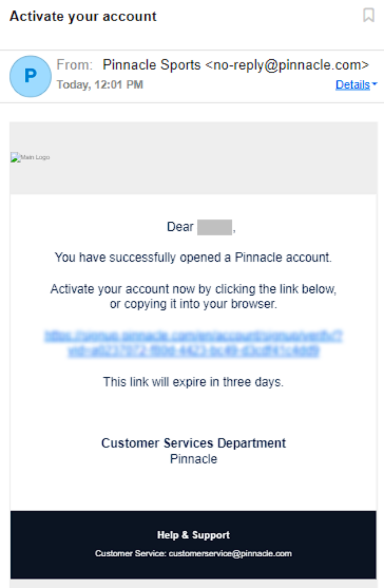Click the subject 'Activate your account'
This screenshot has height=588, width=384.
point(83,16)
